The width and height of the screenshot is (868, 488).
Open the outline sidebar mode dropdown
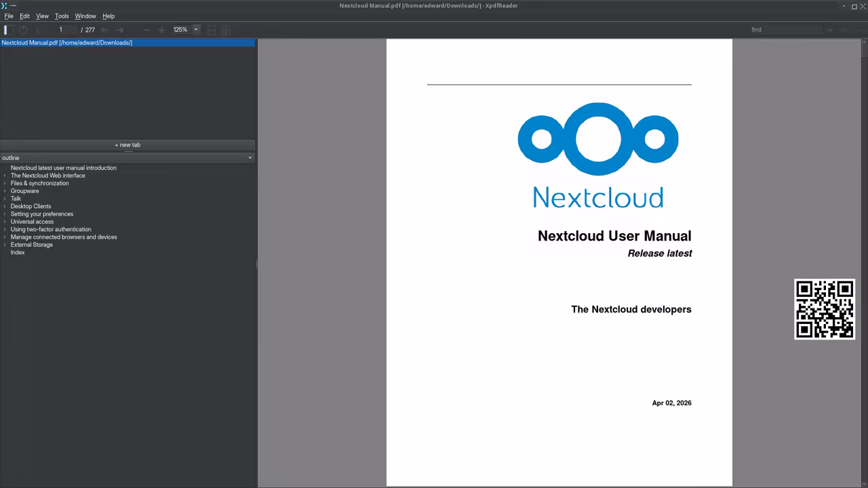coord(127,158)
